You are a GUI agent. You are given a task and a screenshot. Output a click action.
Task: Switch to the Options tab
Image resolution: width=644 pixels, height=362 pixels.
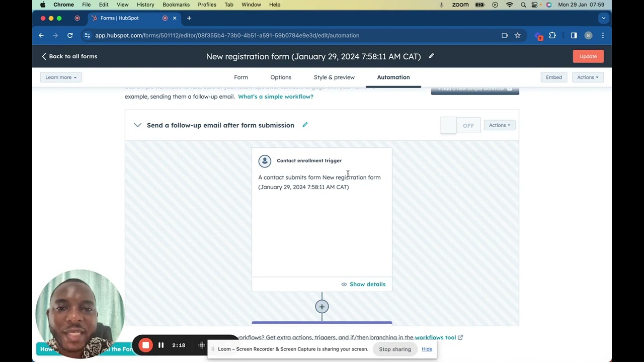point(281,77)
